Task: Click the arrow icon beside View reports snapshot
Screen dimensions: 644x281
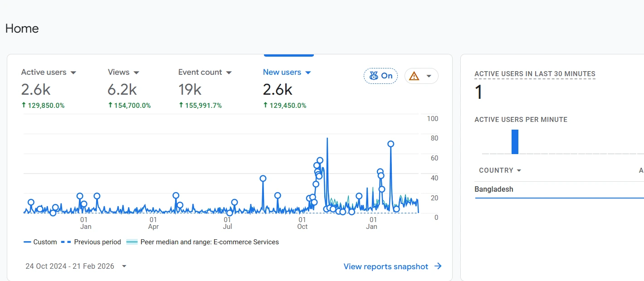Action: click(x=437, y=266)
